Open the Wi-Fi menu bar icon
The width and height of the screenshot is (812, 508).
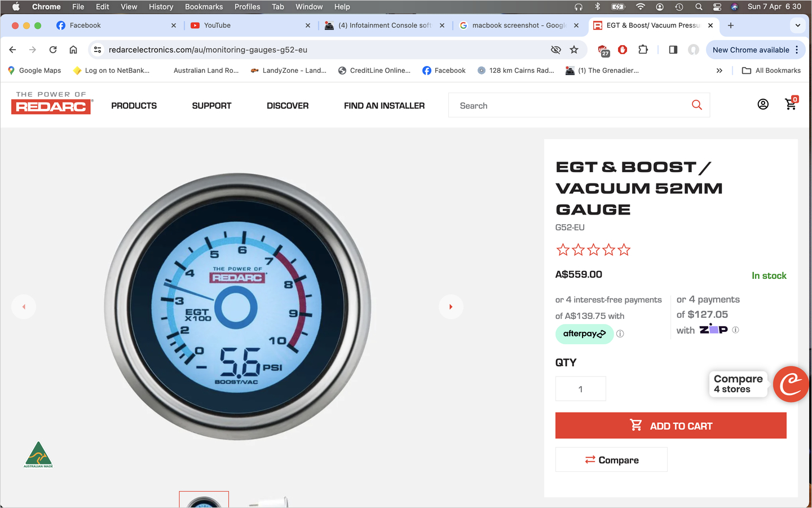(641, 7)
